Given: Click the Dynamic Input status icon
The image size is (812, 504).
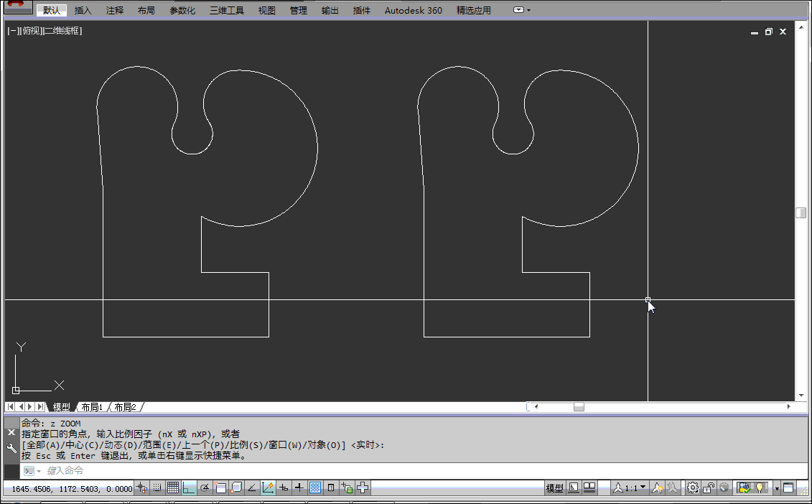Looking at the screenshot, I should coord(284,487).
